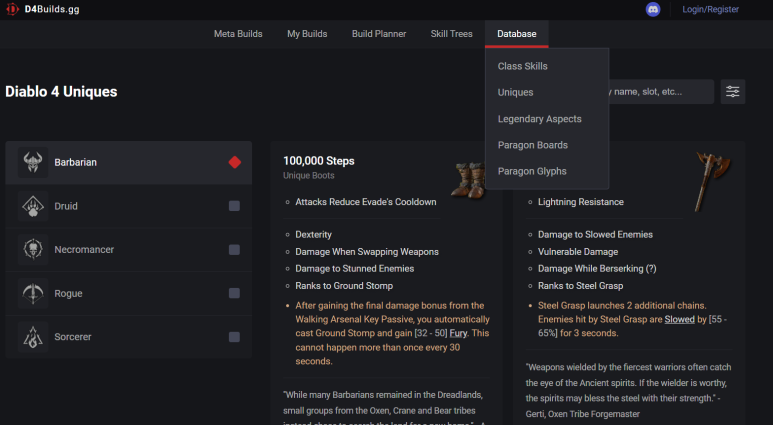This screenshot has width=773, height=425.
Task: Click Ranks to Ground Stomp affix
Action: [x=344, y=285]
